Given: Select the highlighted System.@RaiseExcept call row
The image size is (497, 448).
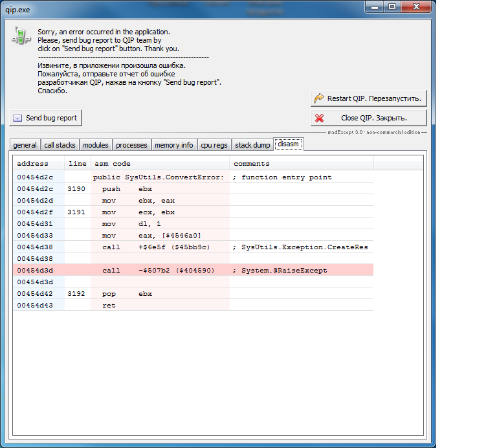Looking at the screenshot, I should pos(193,270).
